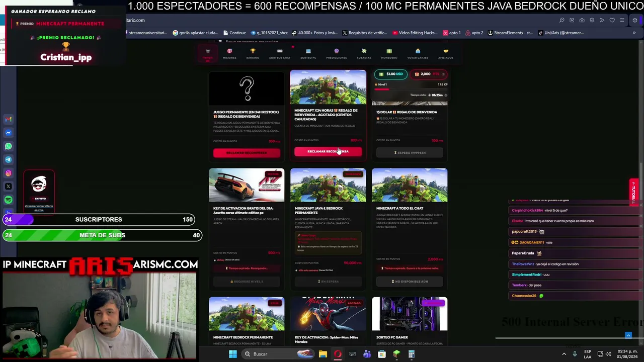Open the Juego Permanente mystery question mark image
The image size is (644, 362).
point(247,88)
